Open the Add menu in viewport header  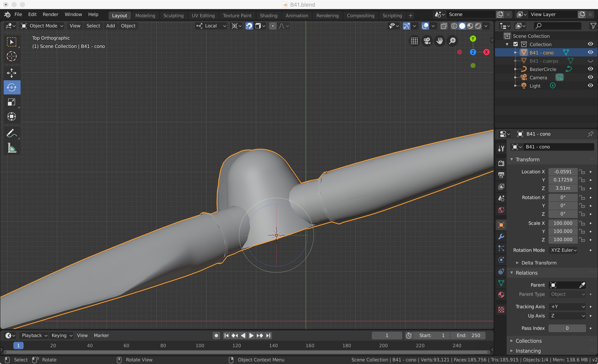pos(110,26)
